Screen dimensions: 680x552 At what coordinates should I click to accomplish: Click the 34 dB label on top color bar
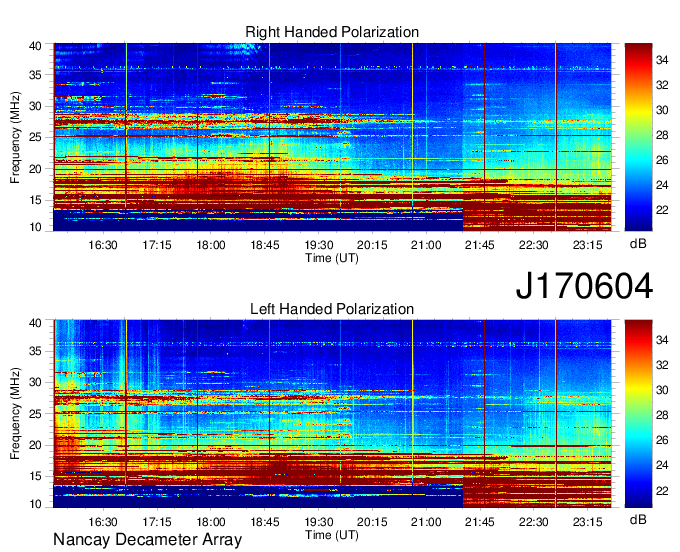click(662, 60)
